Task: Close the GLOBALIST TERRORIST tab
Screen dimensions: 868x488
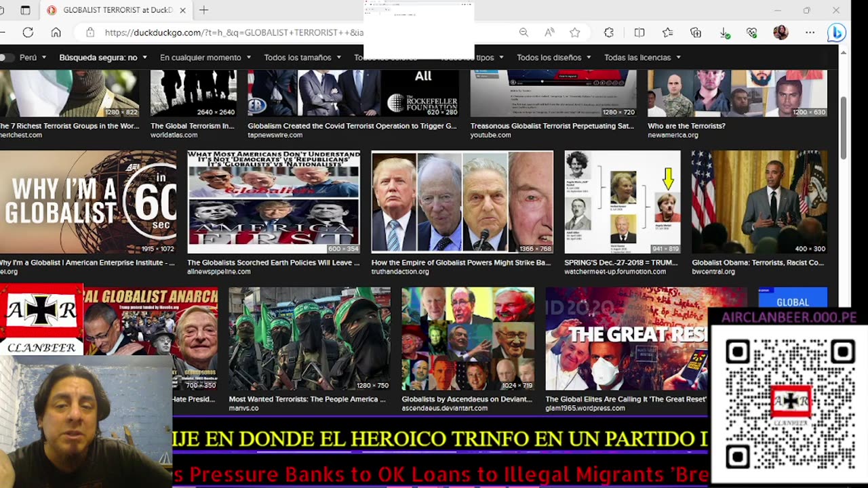Action: point(183,10)
